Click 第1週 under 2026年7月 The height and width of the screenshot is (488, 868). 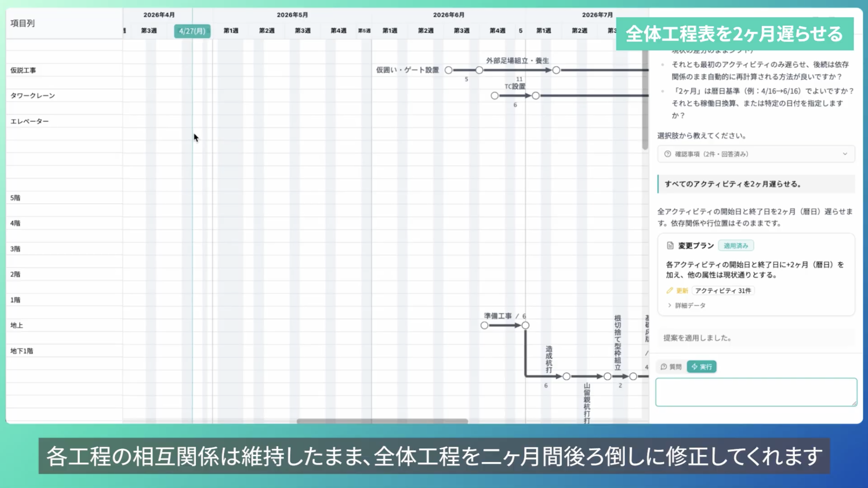coord(544,31)
